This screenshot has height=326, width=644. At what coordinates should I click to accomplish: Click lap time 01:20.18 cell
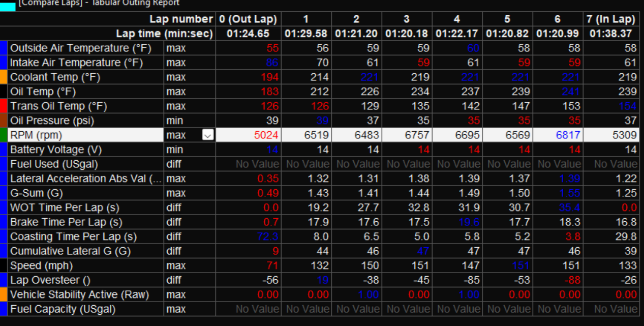(406, 34)
